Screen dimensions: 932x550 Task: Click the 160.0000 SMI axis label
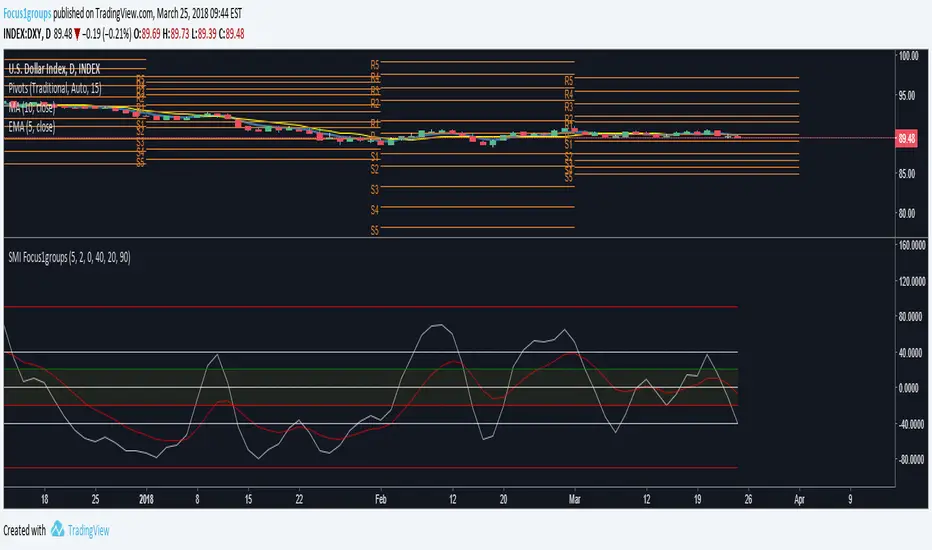point(912,245)
